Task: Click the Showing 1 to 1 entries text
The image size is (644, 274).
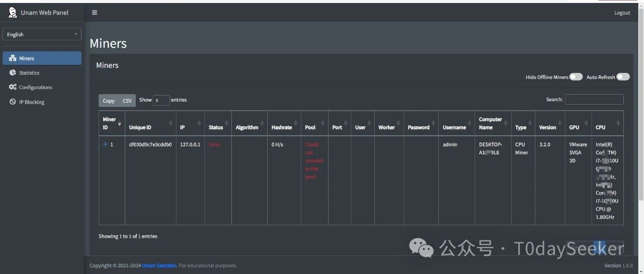Action: click(x=128, y=236)
